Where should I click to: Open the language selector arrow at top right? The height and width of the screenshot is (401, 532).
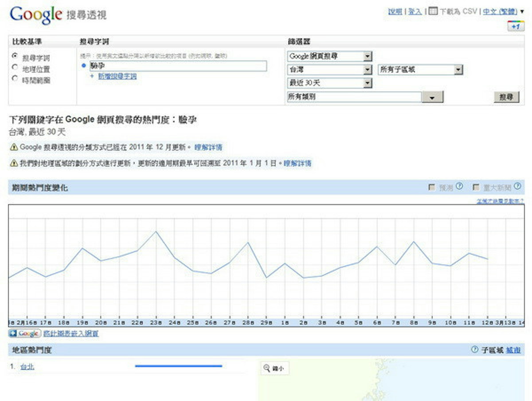pyautogui.click(x=522, y=12)
